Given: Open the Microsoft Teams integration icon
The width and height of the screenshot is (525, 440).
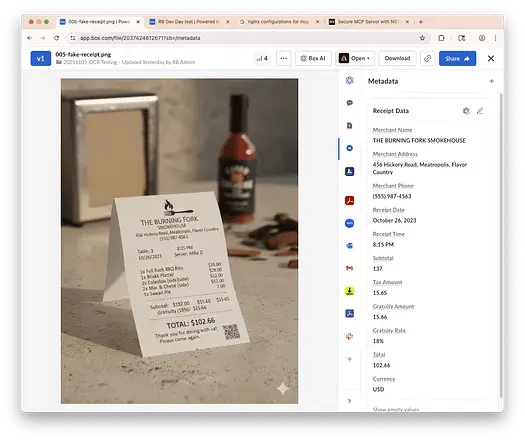Looking at the screenshot, I should point(349,245).
